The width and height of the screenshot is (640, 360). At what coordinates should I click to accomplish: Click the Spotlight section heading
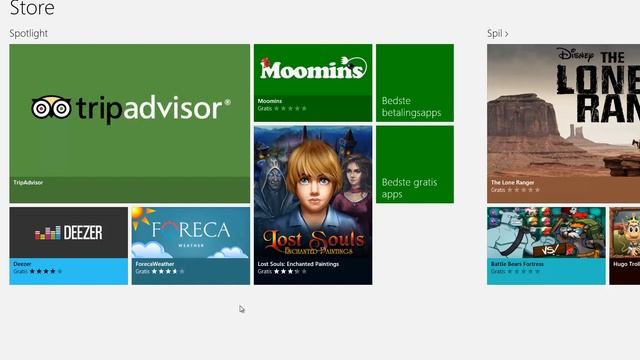tap(29, 33)
